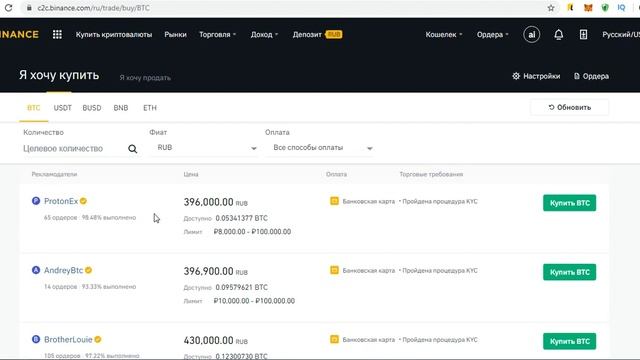640x360 pixels.
Task: Click limit ₽8,000.00 - ₽100,000.00
Action: click(252, 232)
